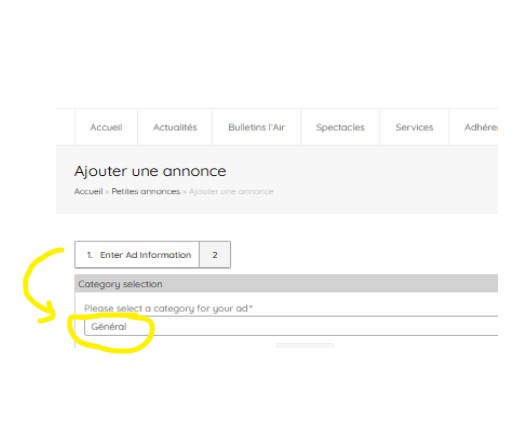This screenshot has width=520, height=432.
Task: Open the Services navigation item
Action: (x=414, y=127)
